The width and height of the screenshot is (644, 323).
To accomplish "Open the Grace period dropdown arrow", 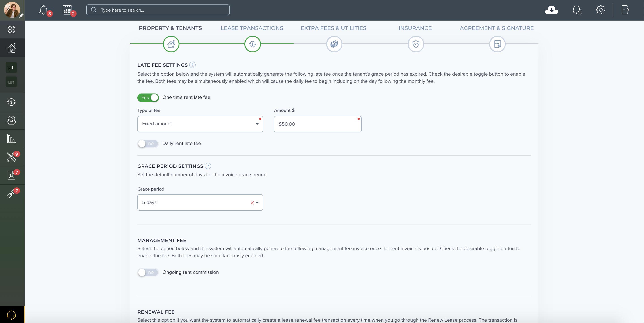I will click(x=257, y=202).
